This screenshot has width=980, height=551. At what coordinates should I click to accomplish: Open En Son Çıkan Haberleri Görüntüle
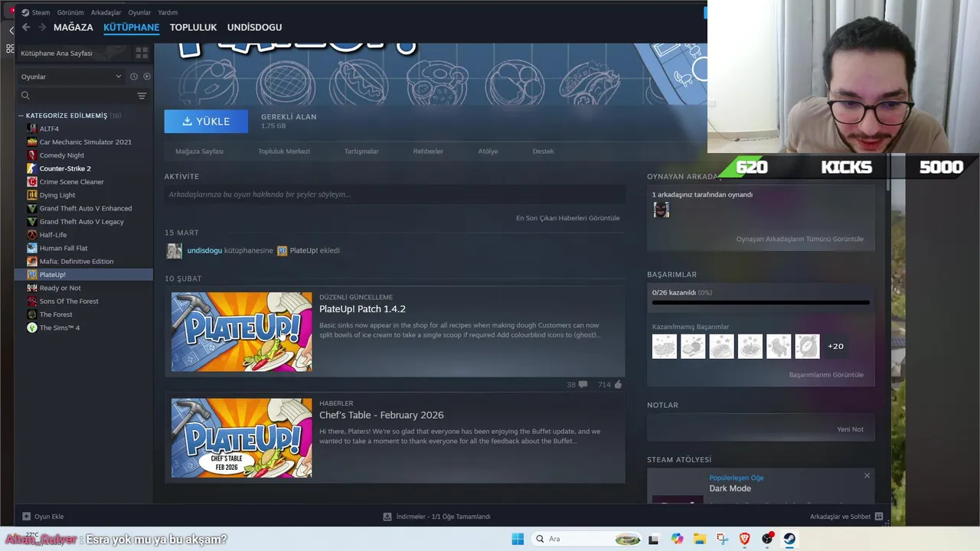(567, 218)
